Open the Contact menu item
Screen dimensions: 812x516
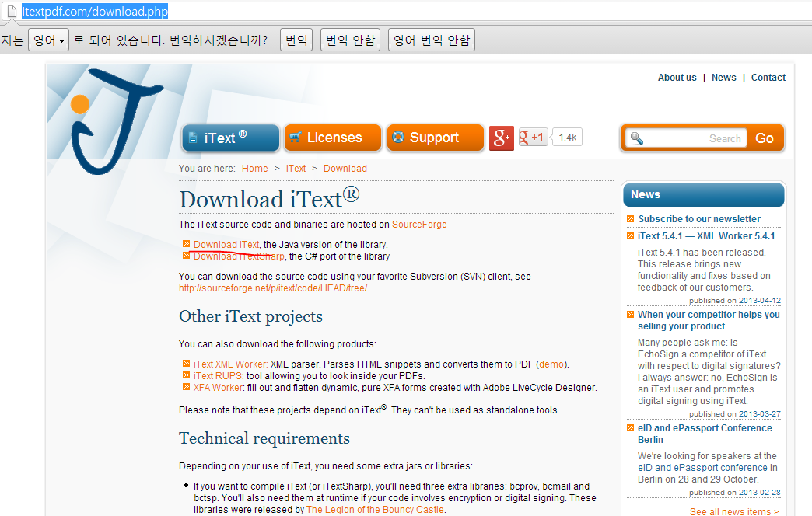(x=768, y=77)
